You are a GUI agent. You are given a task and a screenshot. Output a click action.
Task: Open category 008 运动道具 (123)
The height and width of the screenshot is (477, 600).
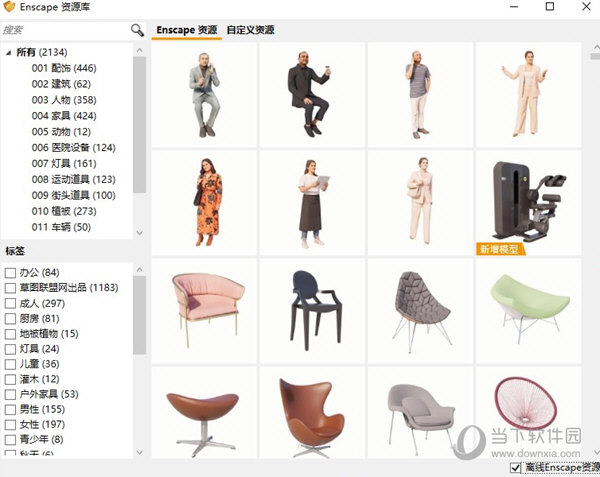pos(73,179)
